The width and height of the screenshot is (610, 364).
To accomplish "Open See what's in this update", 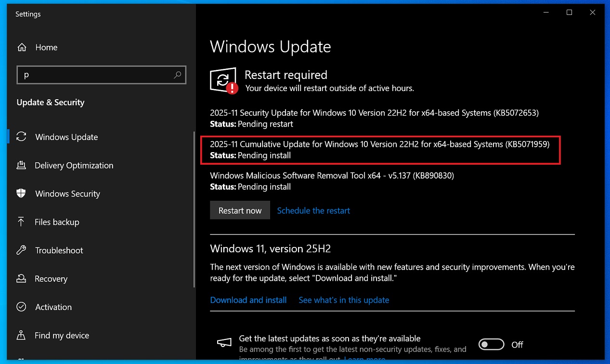I will pos(344,300).
